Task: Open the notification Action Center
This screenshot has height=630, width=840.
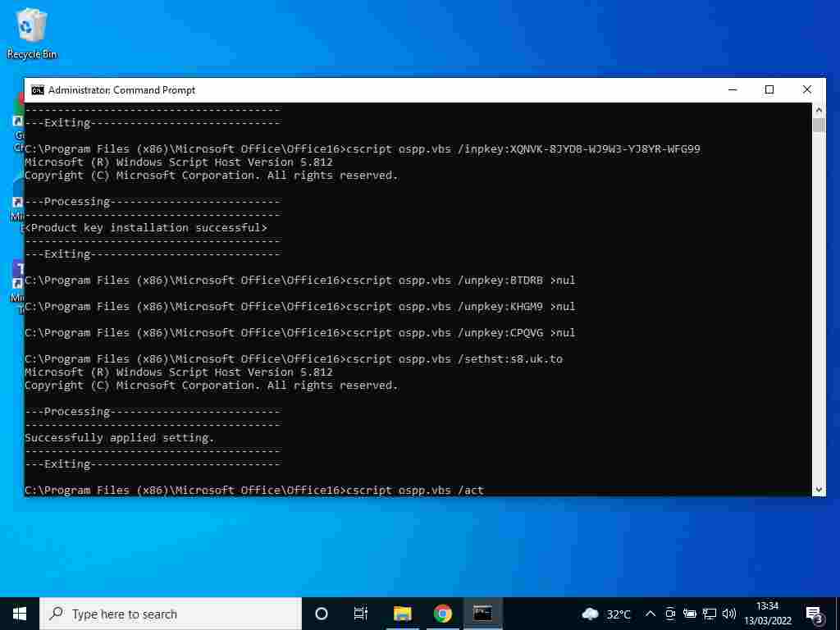Action: pos(815,614)
